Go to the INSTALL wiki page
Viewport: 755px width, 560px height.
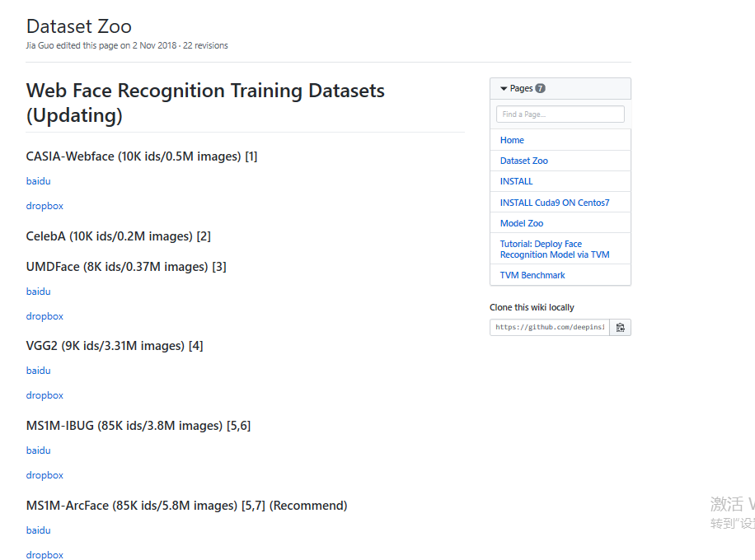pyautogui.click(x=516, y=181)
